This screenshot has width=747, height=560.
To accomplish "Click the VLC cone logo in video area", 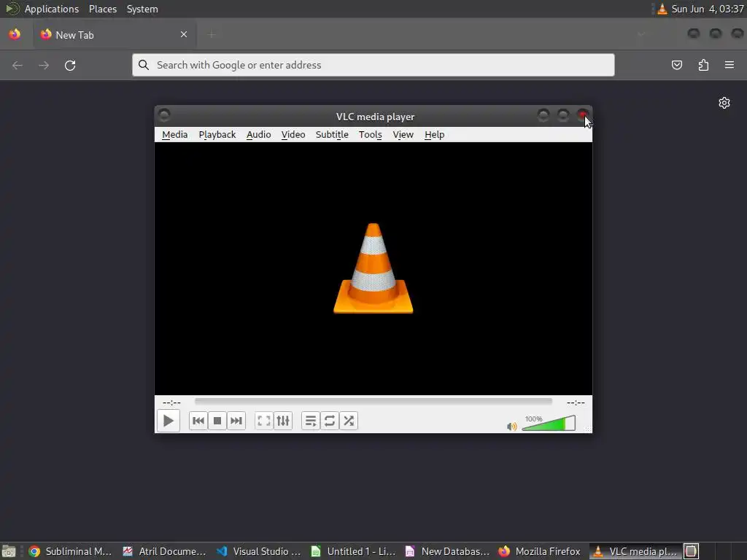I will (x=373, y=268).
